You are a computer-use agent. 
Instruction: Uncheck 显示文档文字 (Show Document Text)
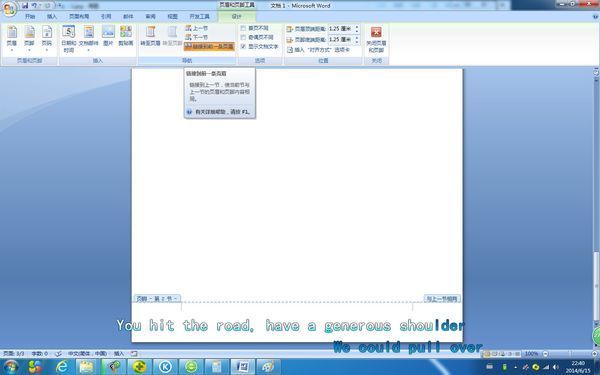click(259, 46)
